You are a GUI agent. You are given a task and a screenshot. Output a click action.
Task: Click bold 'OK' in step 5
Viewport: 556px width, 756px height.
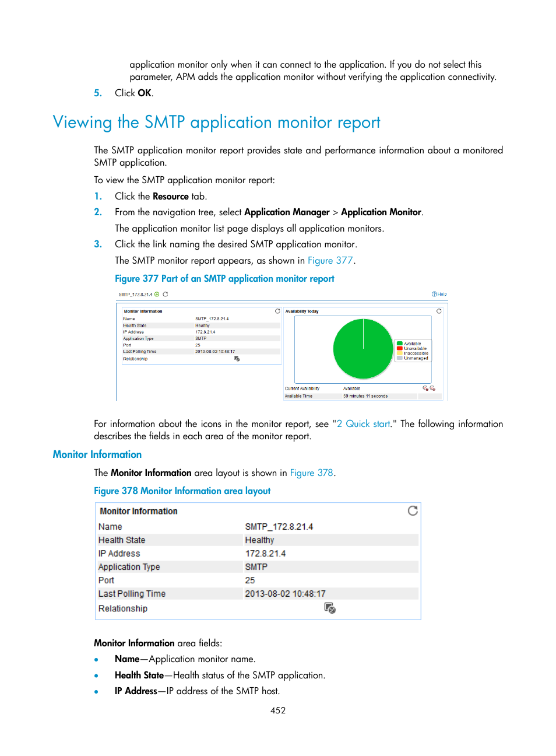(x=145, y=93)
